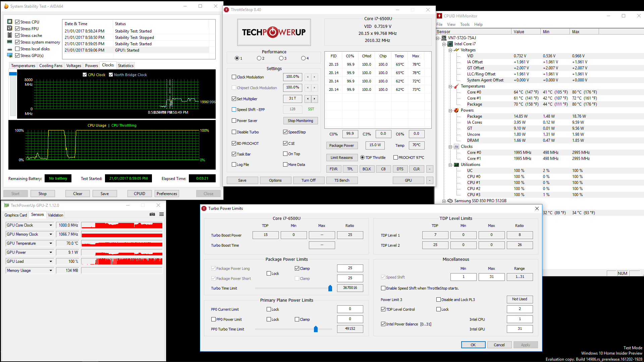Open the GPU-Z hamburger menu icon
Screen dimensions: 644x362
point(161,215)
